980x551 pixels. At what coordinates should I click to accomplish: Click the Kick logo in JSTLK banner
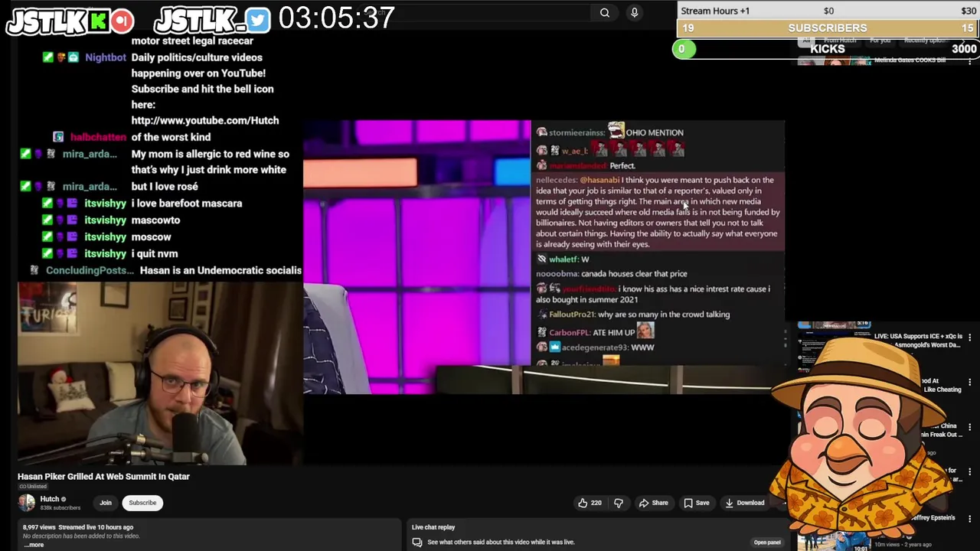[98, 21]
